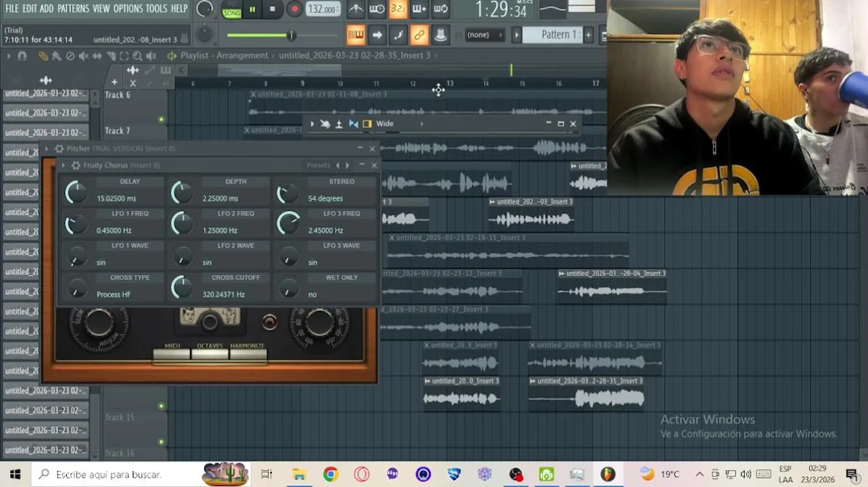This screenshot has height=487, width=868.
Task: Open the Pattern 1 selector
Action: coord(553,34)
